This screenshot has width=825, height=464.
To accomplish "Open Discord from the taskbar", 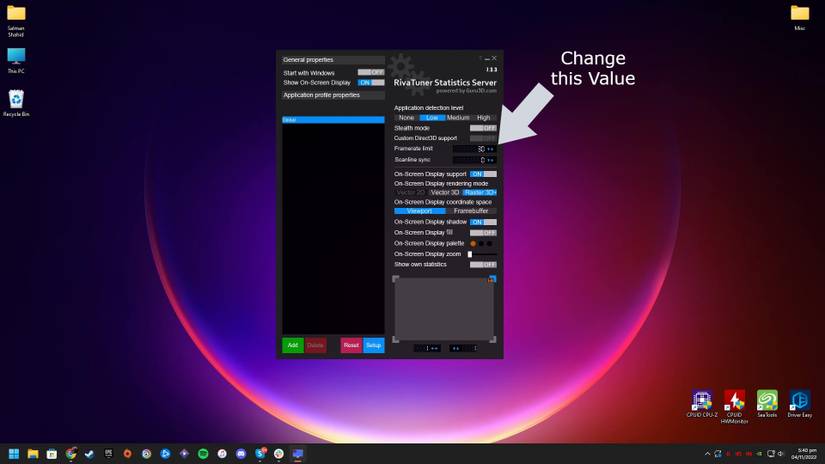I will pos(241,453).
